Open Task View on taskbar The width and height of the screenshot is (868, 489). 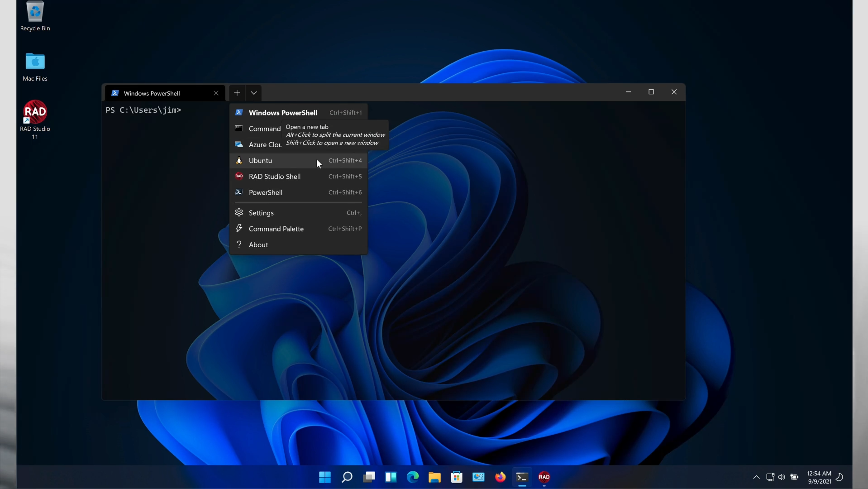coord(369,477)
